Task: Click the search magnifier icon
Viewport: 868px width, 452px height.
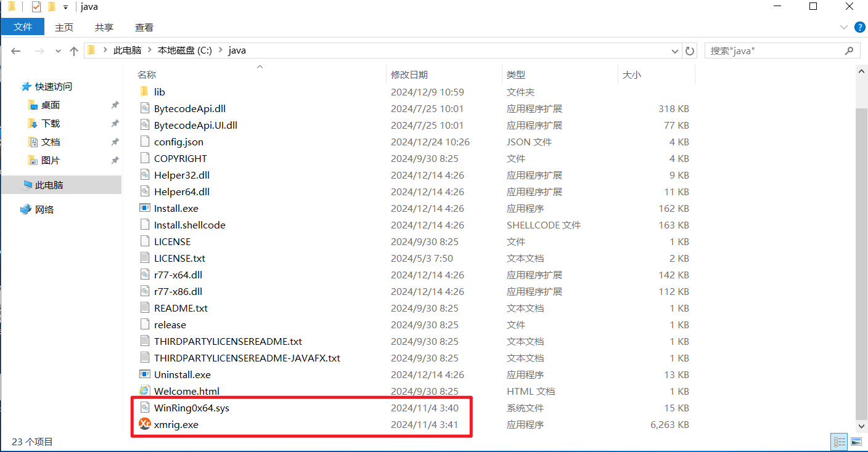Action: (x=850, y=50)
